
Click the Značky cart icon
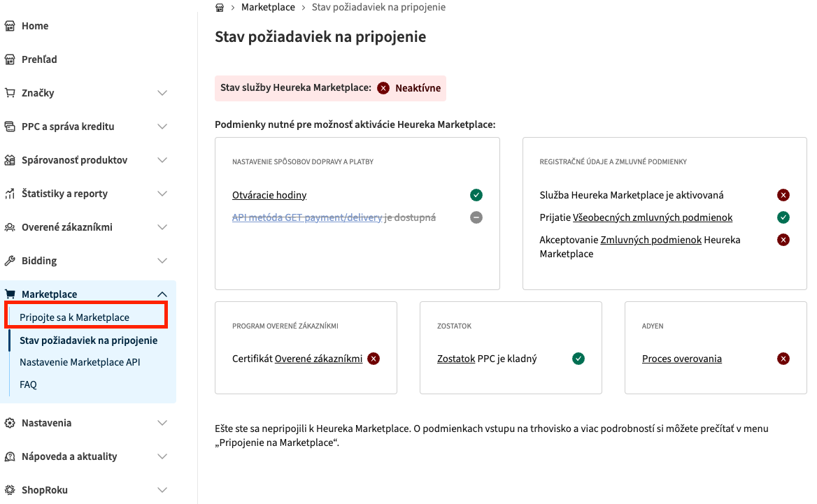click(x=10, y=93)
